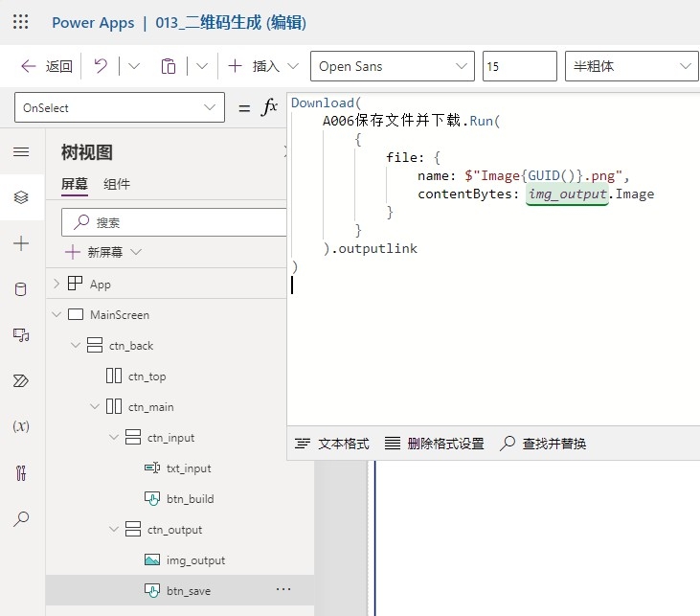Image resolution: width=700 pixels, height=616 pixels.
Task: Open the Data cylinder icon in sidebar
Action: click(x=21, y=289)
